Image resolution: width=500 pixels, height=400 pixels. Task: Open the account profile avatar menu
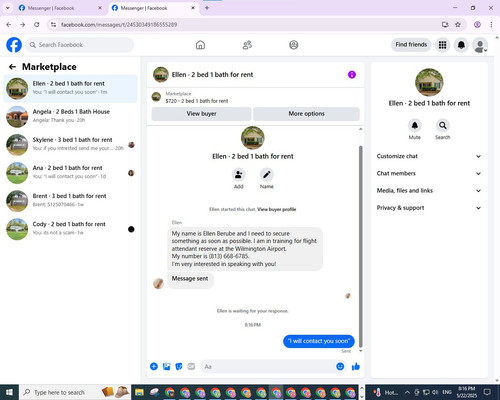point(480,45)
